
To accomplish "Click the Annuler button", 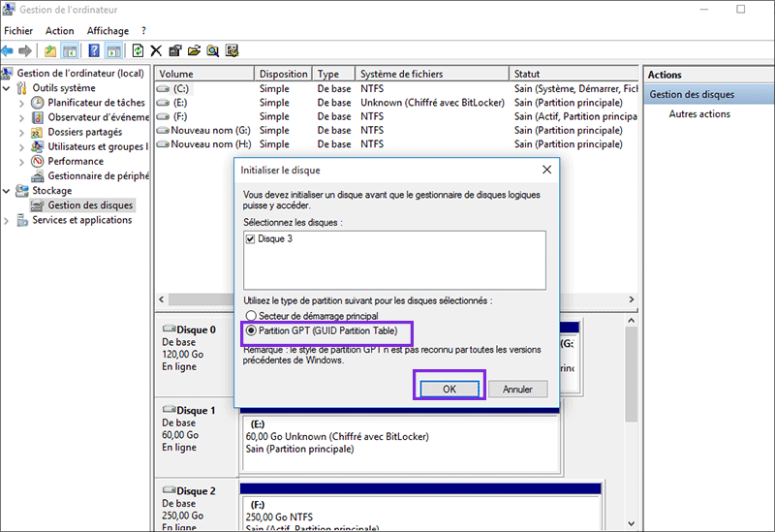I will (x=517, y=389).
